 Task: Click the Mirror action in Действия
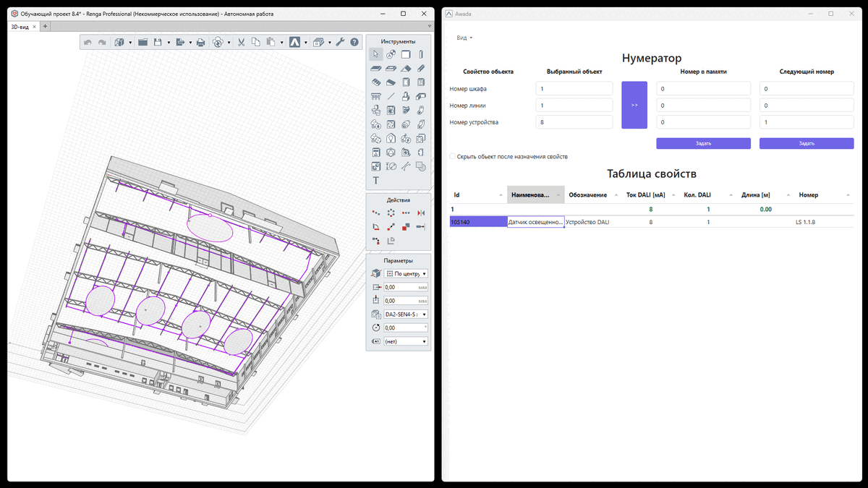coord(422,213)
